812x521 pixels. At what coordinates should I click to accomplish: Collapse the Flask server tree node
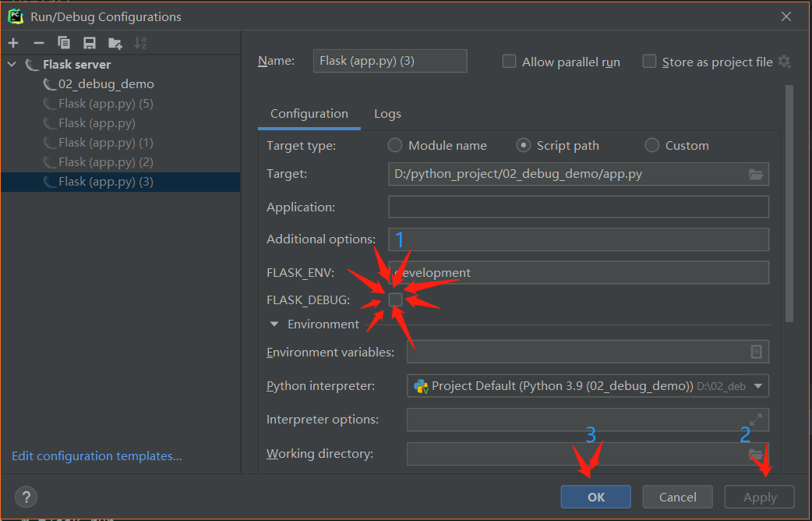click(x=12, y=65)
